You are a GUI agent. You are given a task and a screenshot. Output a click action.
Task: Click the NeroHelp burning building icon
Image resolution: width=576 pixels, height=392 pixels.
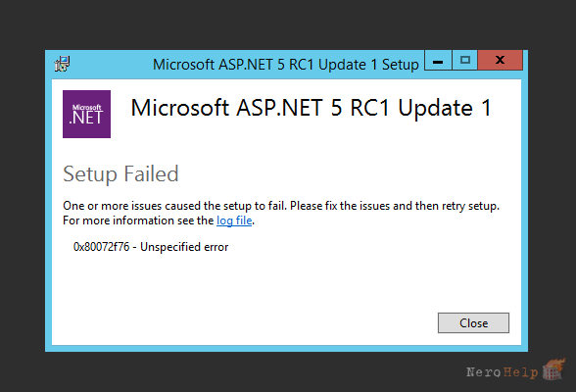click(554, 369)
